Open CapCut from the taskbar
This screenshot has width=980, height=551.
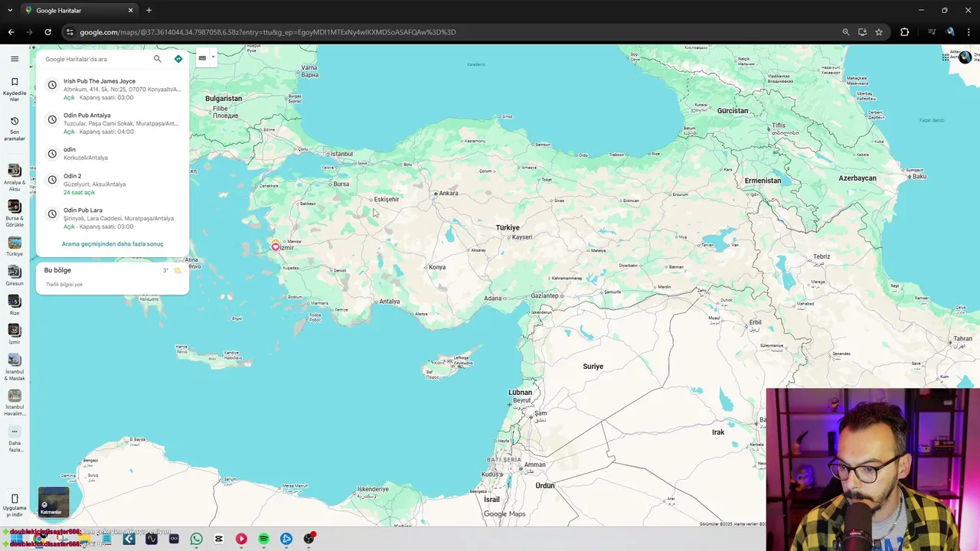coord(219,539)
